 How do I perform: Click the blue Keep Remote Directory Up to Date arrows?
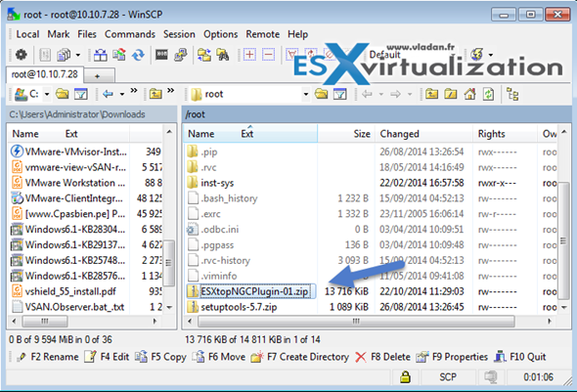point(138,55)
